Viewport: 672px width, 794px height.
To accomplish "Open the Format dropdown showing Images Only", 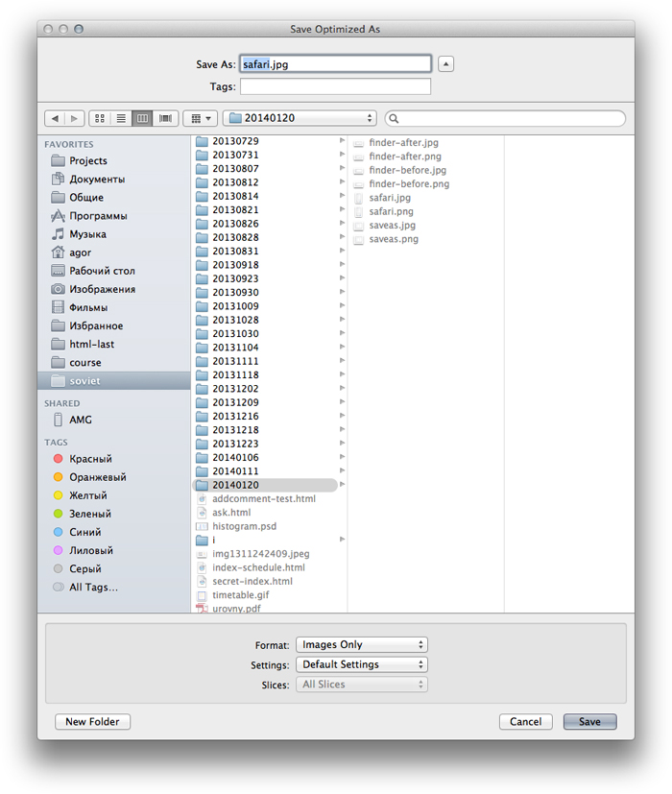I will (361, 645).
